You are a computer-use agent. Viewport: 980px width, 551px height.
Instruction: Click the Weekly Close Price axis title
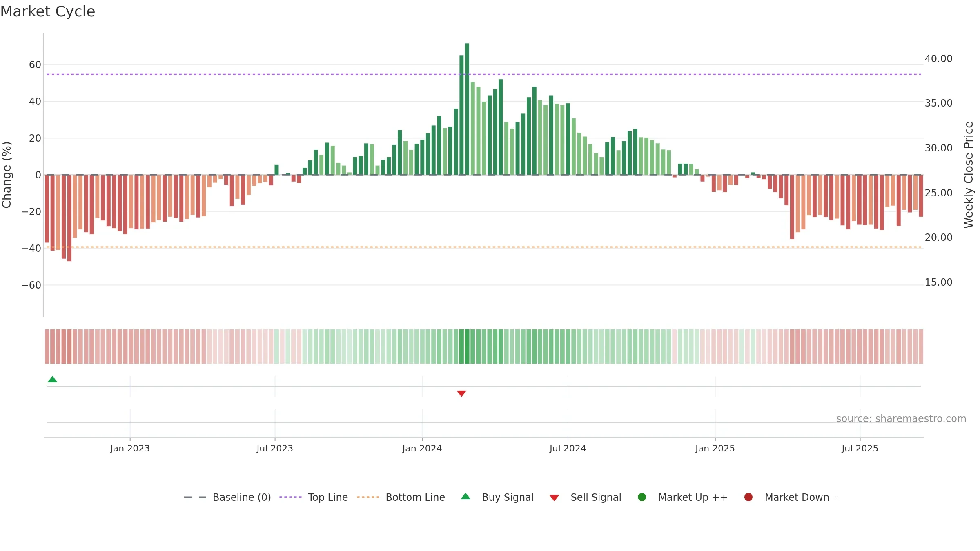point(969,175)
